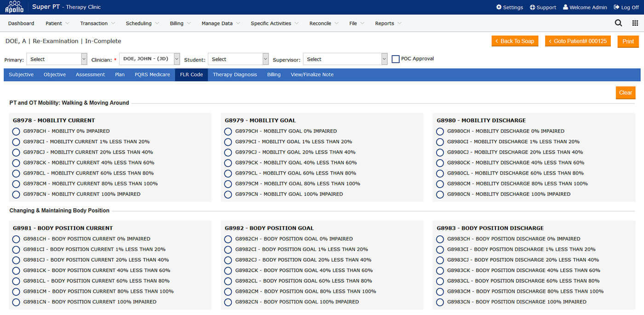Open the Student dropdown
Image resolution: width=644 pixels, height=315 pixels.
(238, 59)
